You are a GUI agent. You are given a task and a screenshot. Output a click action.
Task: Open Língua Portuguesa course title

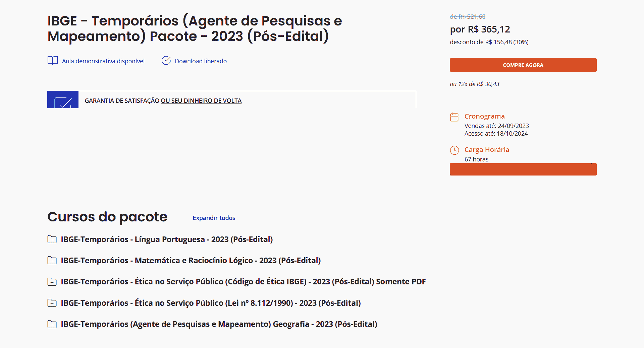tap(167, 239)
